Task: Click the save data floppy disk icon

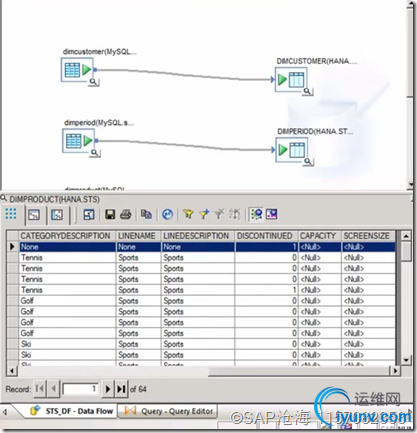Action: (110, 214)
